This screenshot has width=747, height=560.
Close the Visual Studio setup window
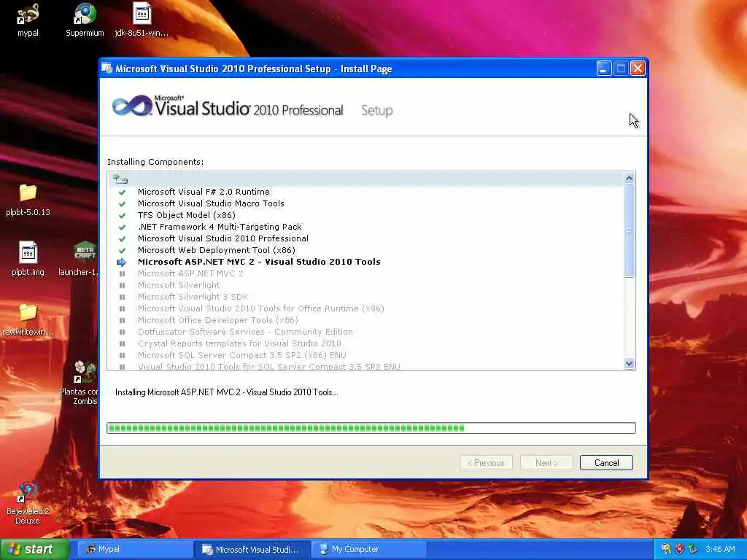click(x=638, y=69)
